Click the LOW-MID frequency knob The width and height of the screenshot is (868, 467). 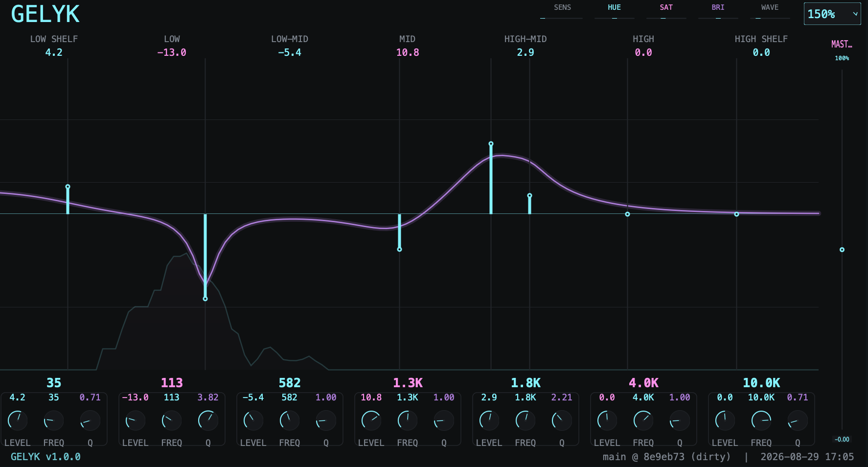[290, 420]
